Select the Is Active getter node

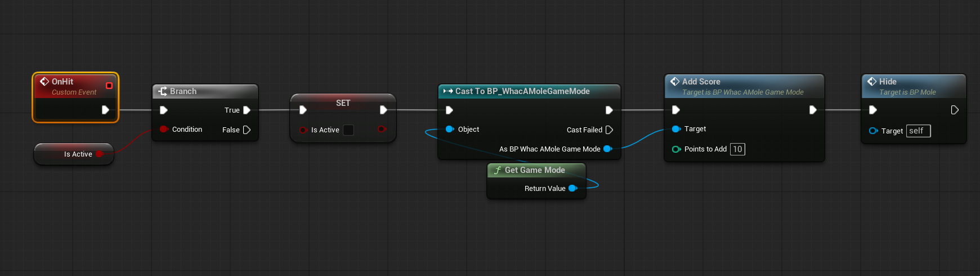74,154
